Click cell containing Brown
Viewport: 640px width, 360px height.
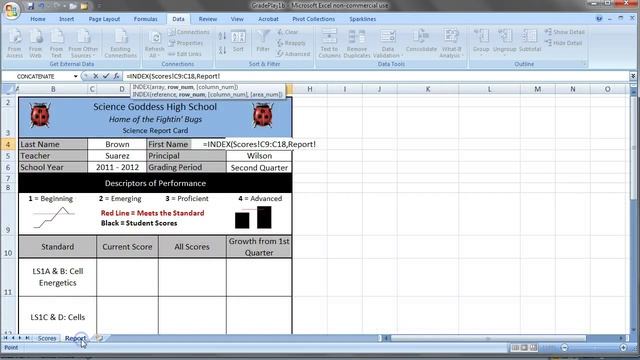117,144
